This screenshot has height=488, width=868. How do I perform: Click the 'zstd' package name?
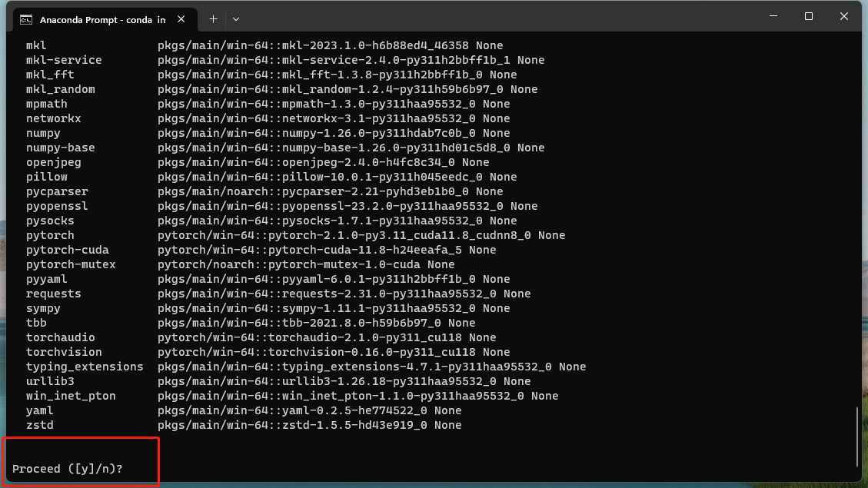pyautogui.click(x=40, y=426)
